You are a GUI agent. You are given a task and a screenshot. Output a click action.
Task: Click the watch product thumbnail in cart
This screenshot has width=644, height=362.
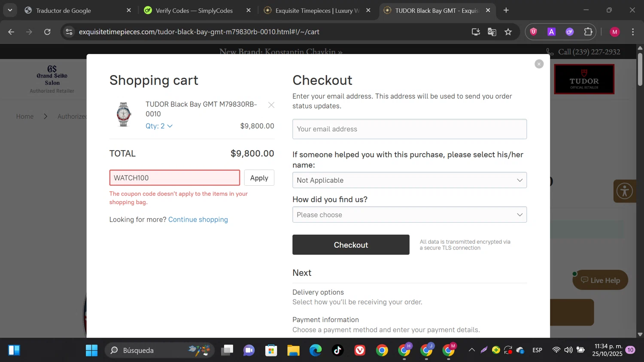coord(124,114)
